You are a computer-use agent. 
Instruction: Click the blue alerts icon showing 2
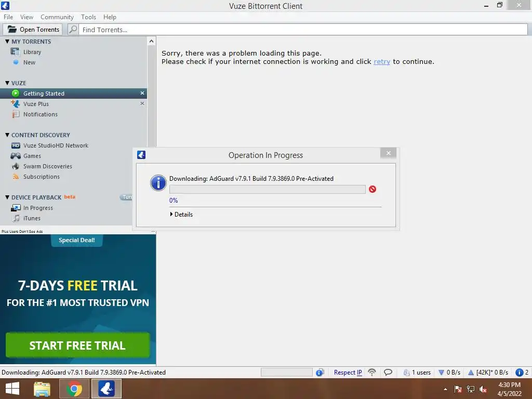coord(519,373)
